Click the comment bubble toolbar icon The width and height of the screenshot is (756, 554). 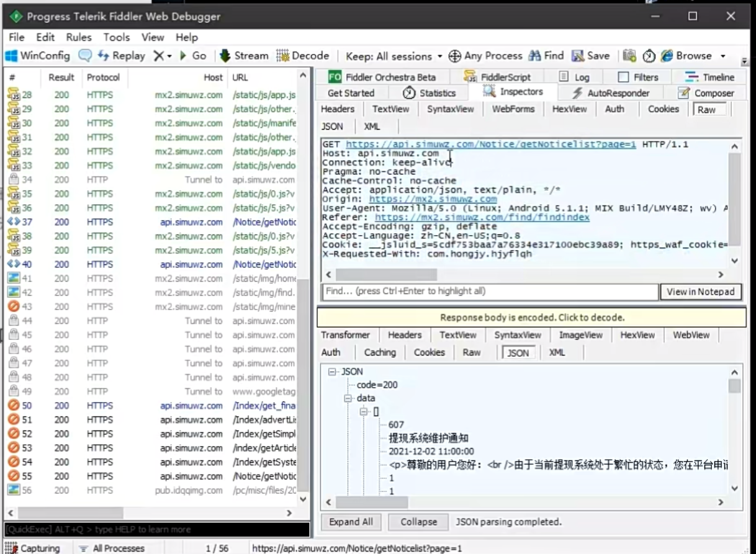(85, 56)
